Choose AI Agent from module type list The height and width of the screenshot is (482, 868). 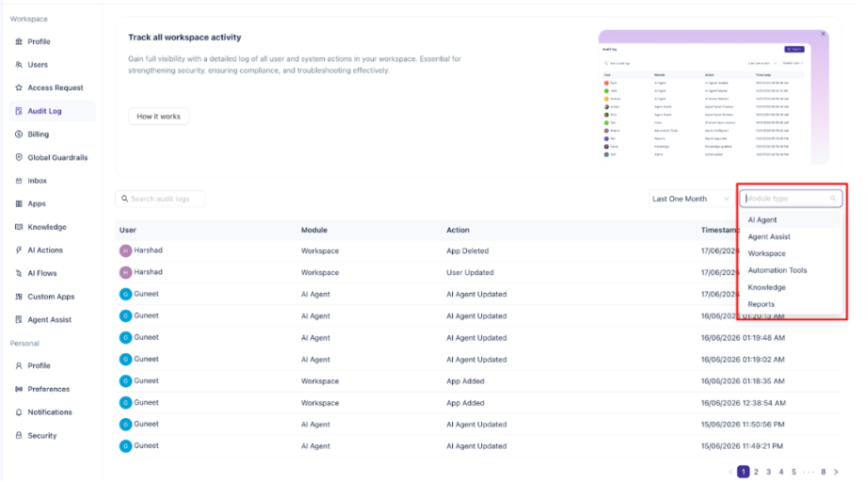(791, 220)
